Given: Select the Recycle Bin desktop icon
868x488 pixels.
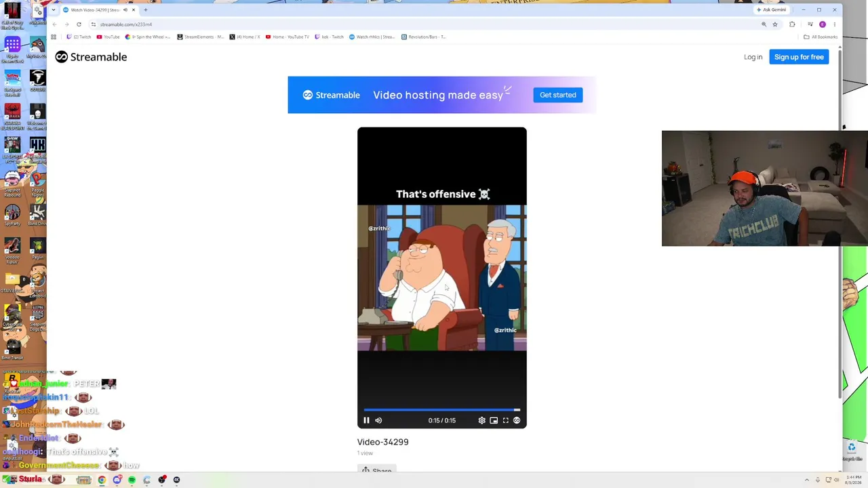Looking at the screenshot, I should tap(852, 450).
